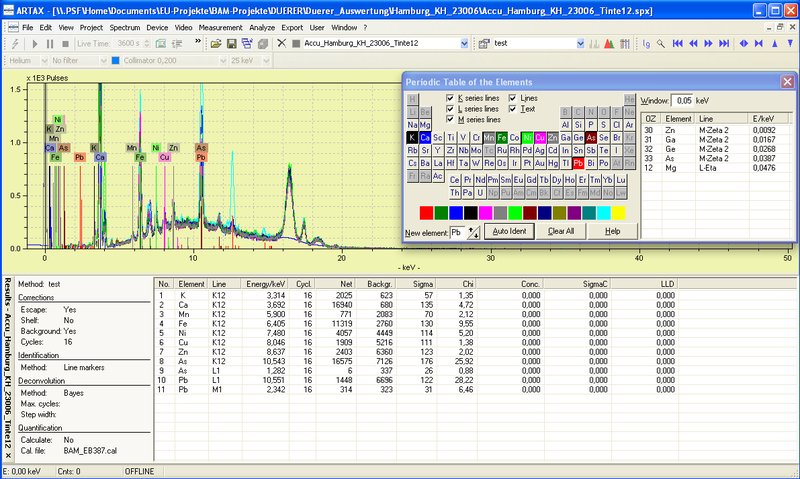The height and width of the screenshot is (479, 800).
Task: Click the blue cascaded-windows toolbar icon
Action: tap(247, 44)
